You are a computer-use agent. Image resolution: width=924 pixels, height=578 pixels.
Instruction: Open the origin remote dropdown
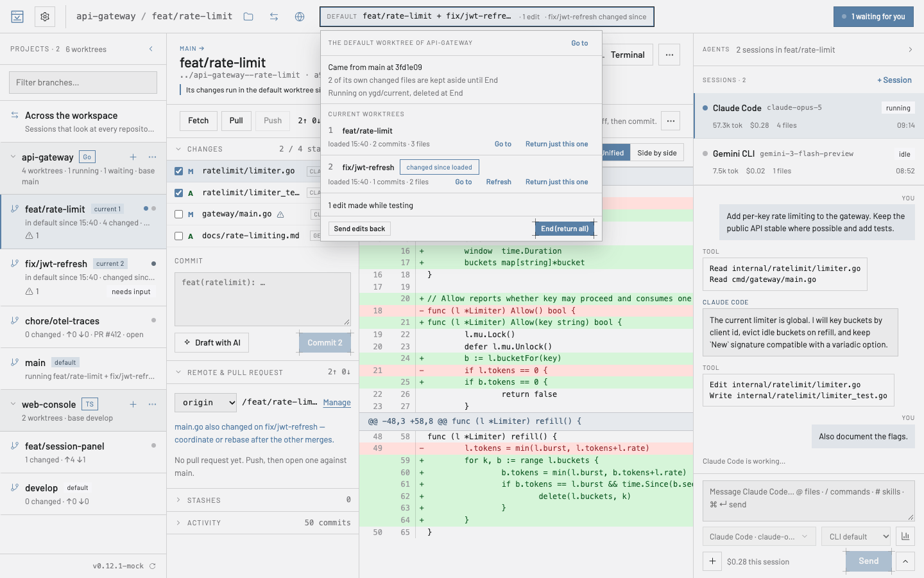pyautogui.click(x=206, y=403)
